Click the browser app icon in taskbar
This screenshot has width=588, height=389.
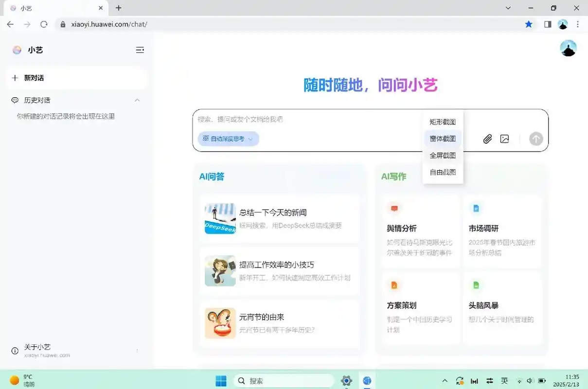tap(367, 381)
